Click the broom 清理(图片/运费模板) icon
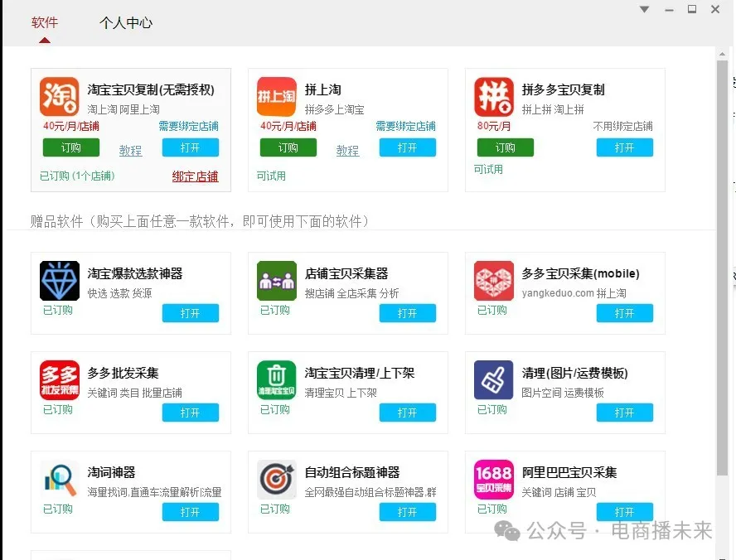Viewport: 736px width, 560px height. 493,380
